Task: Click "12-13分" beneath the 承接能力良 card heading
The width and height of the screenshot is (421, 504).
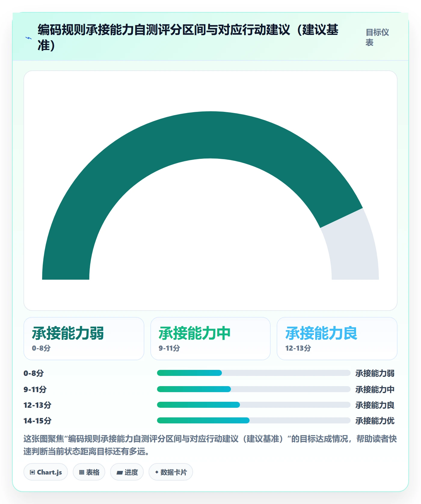Action: (x=298, y=348)
